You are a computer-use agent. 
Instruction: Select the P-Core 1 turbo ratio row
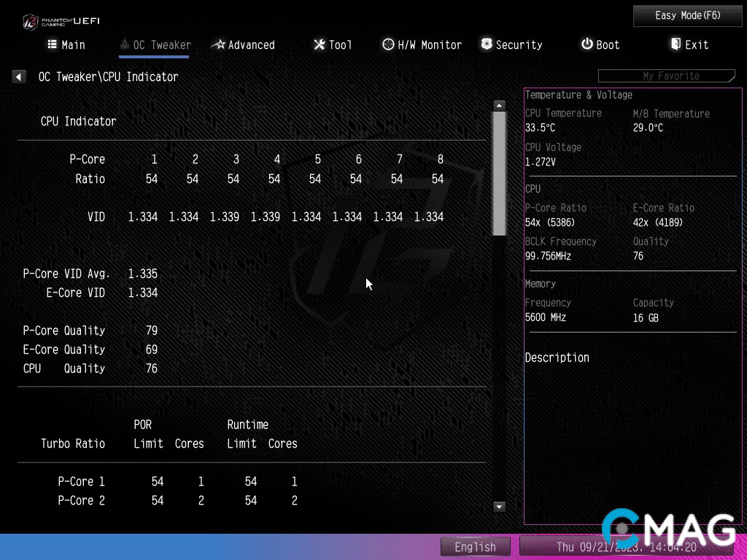177,481
